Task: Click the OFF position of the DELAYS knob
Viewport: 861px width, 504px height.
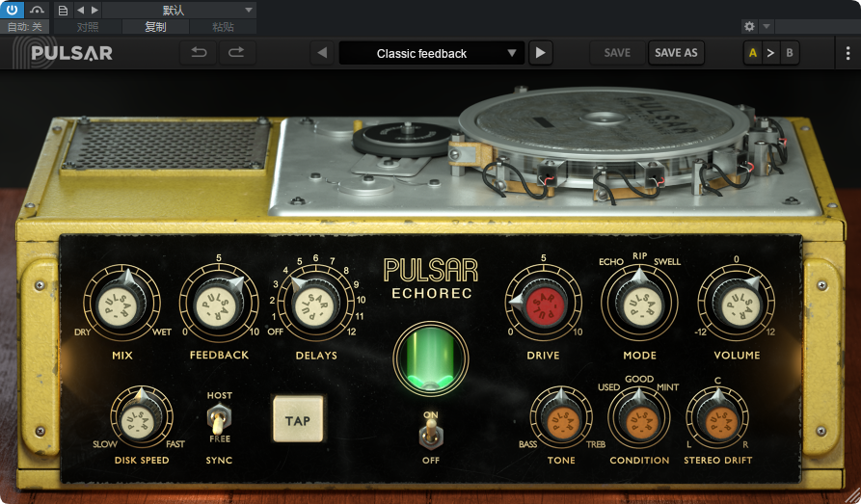Action: 275,332
